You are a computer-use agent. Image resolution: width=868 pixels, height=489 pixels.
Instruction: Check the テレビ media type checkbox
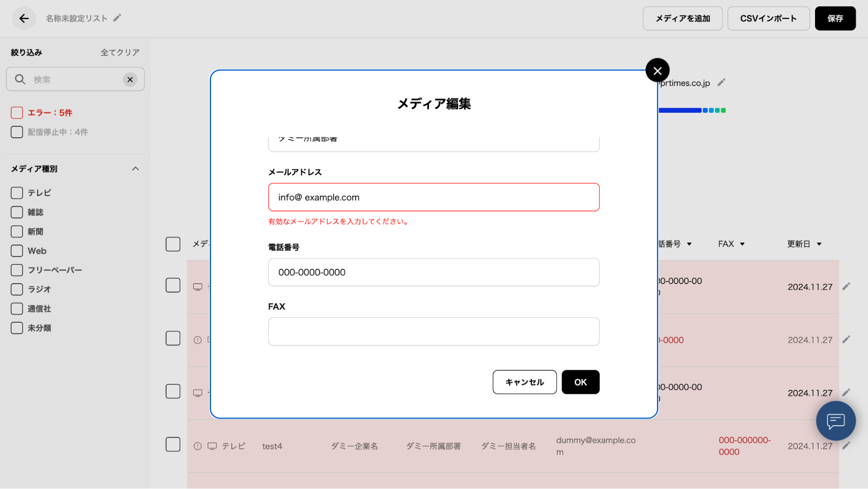point(17,193)
